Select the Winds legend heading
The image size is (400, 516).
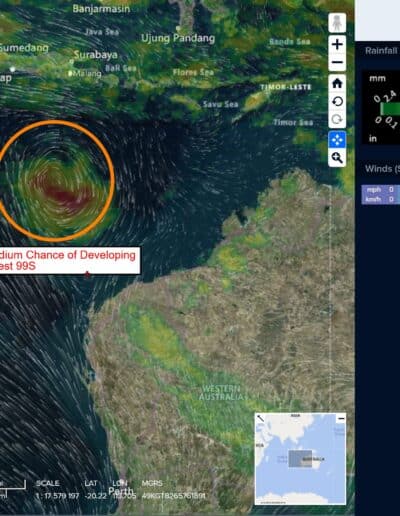click(382, 169)
